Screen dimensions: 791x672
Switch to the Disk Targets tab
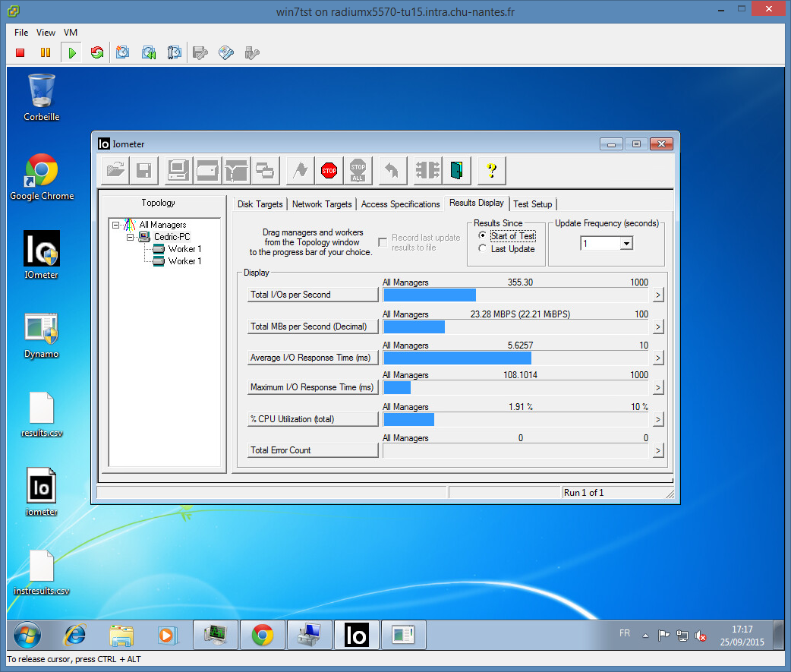click(x=260, y=204)
